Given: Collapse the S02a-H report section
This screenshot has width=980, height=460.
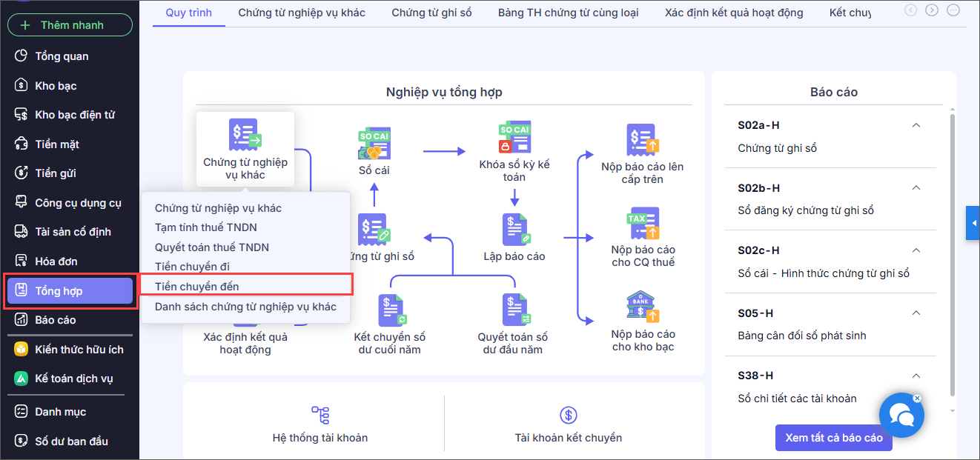Looking at the screenshot, I should pyautogui.click(x=916, y=125).
